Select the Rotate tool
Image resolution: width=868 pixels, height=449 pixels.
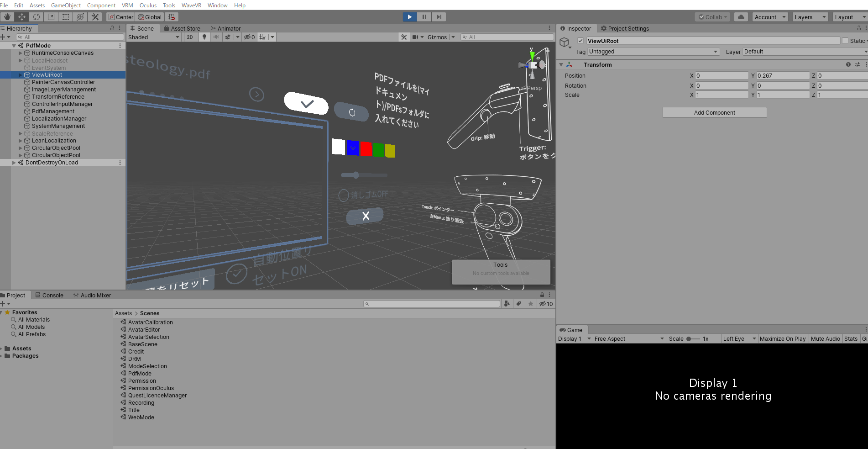pyautogui.click(x=37, y=17)
